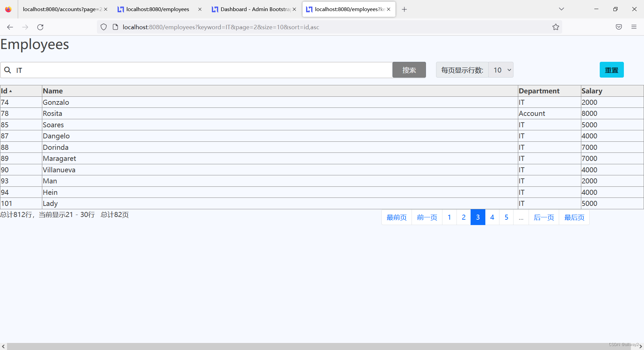Click the name Rosita
644x350 pixels.
click(x=52, y=114)
